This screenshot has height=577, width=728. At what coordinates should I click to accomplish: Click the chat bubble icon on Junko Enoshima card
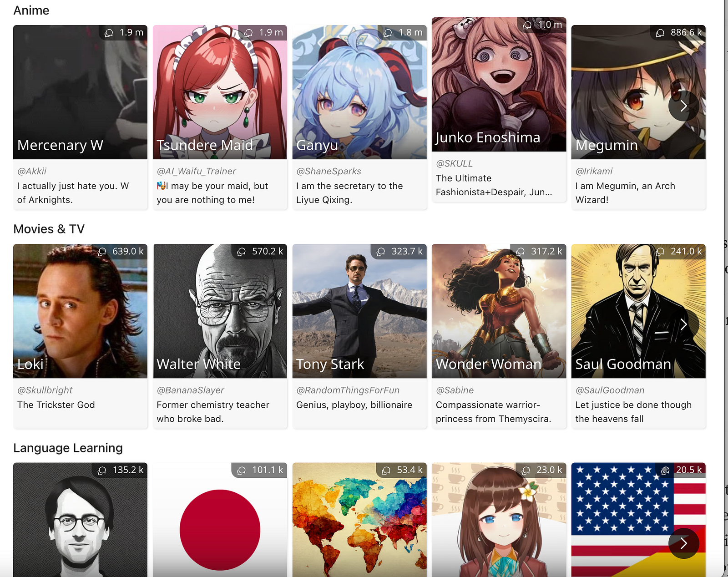pos(527,25)
